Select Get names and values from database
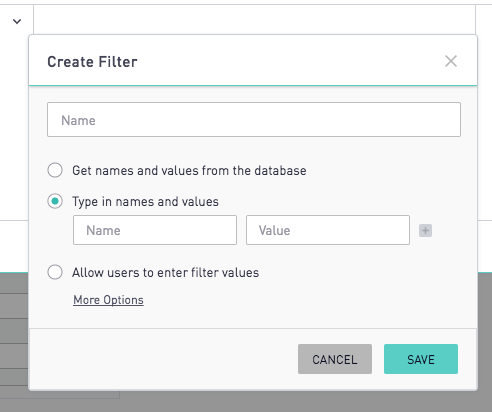Image resolution: width=492 pixels, height=412 pixels. 55,170
